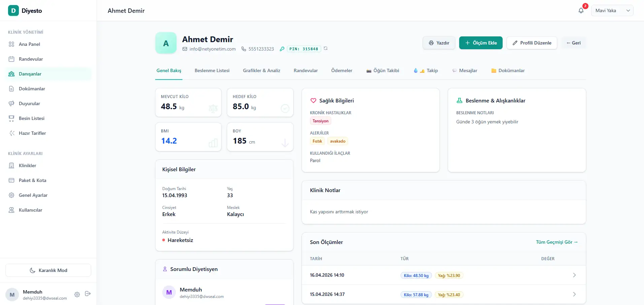Screen dimensions: 644x305
Task: Click the Günde 3 öğün yemek yiyebilir note
Action: 487,122
